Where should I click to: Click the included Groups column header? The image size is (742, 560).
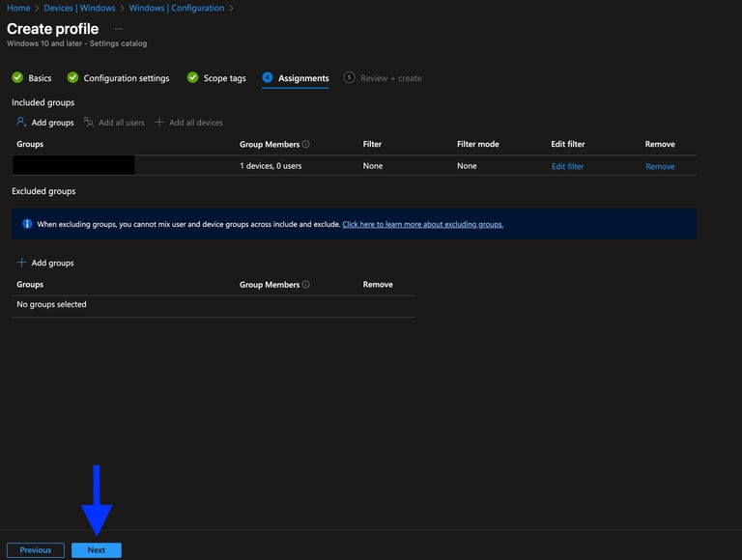[30, 144]
